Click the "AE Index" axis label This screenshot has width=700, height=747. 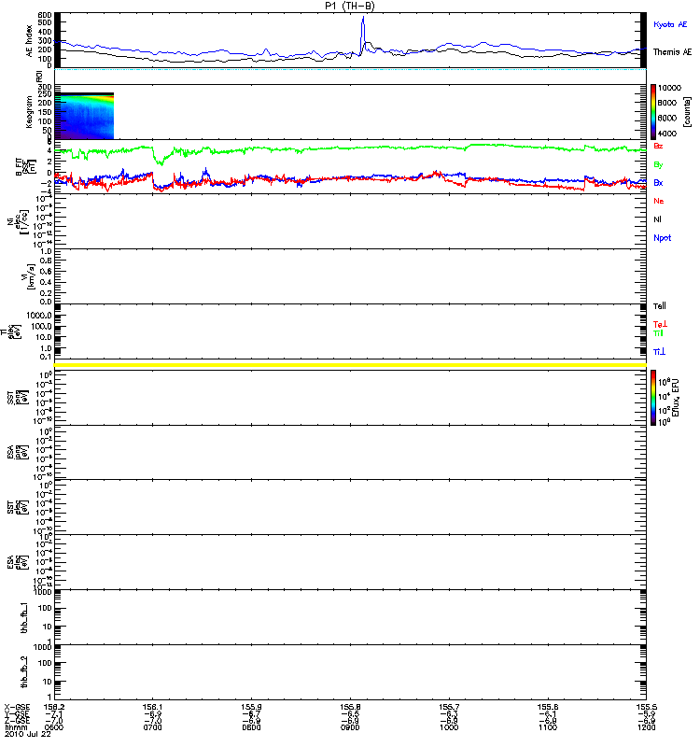click(x=30, y=41)
